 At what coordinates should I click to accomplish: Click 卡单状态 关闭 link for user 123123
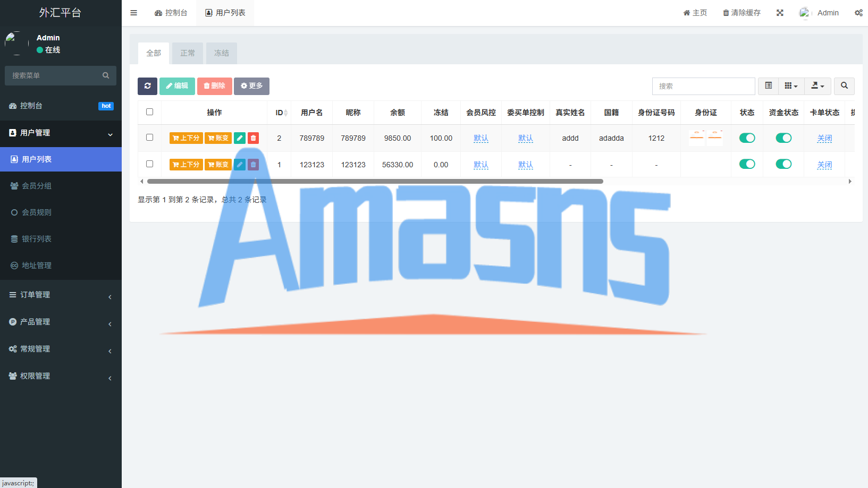point(824,165)
